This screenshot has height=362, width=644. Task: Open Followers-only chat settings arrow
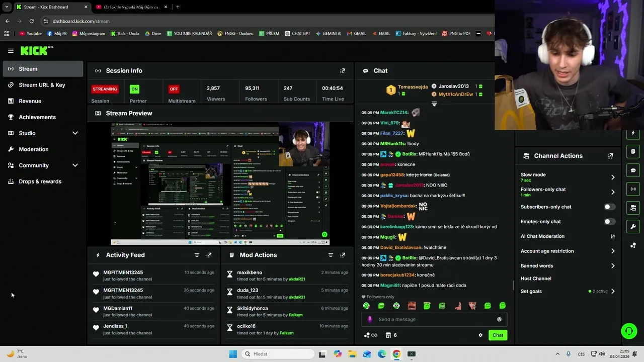pyautogui.click(x=613, y=192)
